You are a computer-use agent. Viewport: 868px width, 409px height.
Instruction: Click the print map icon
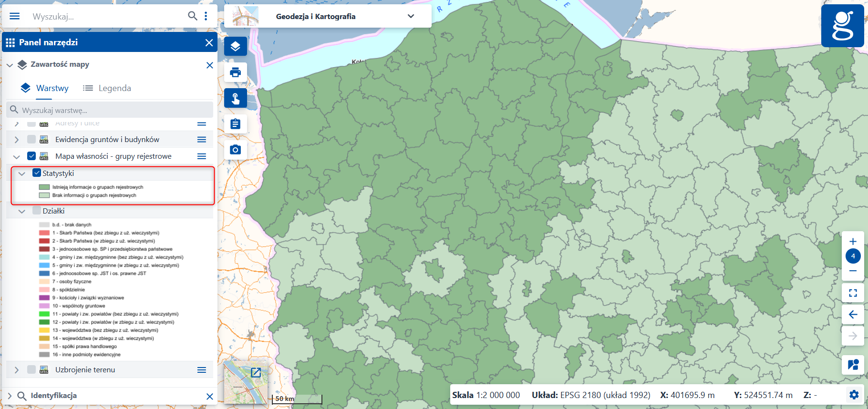(x=235, y=72)
